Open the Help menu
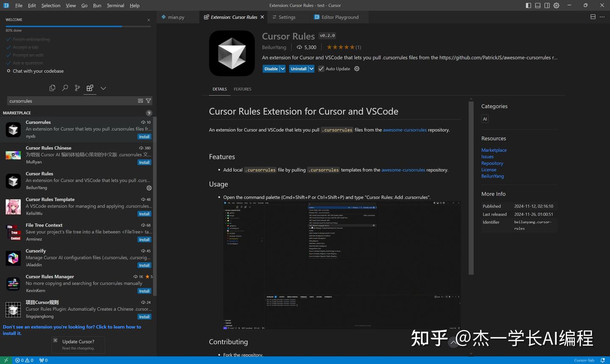Screen dimensions: 610x364 pyautogui.click(x=135, y=6)
